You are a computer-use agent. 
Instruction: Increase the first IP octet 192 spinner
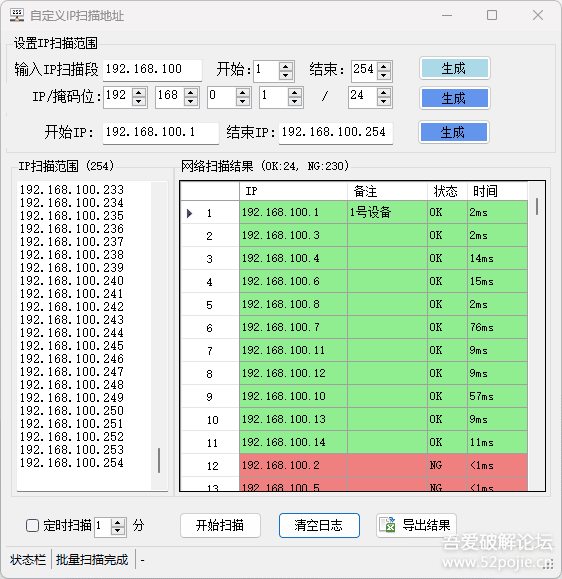[x=139, y=93]
